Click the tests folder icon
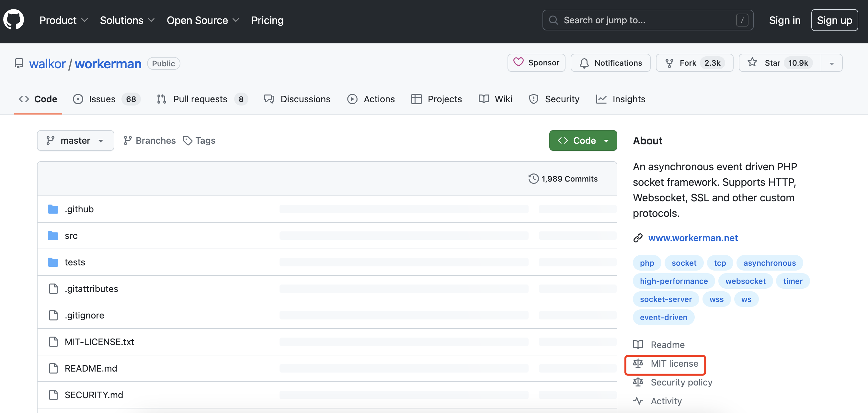 [53, 262]
